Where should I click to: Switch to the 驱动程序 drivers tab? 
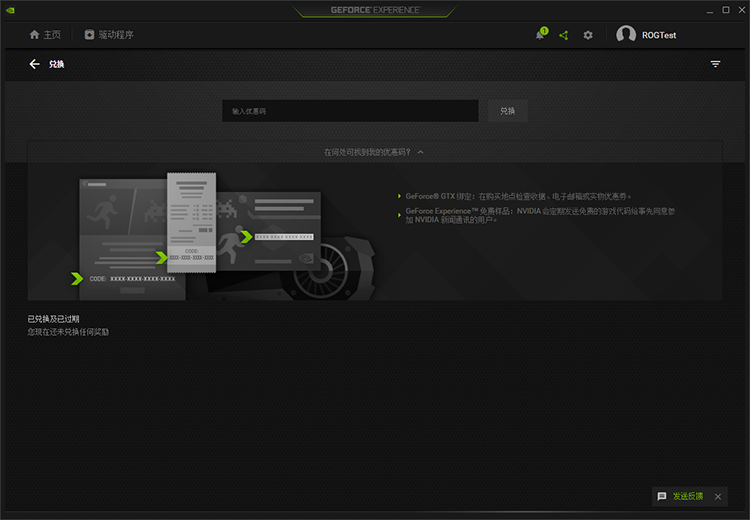click(109, 34)
